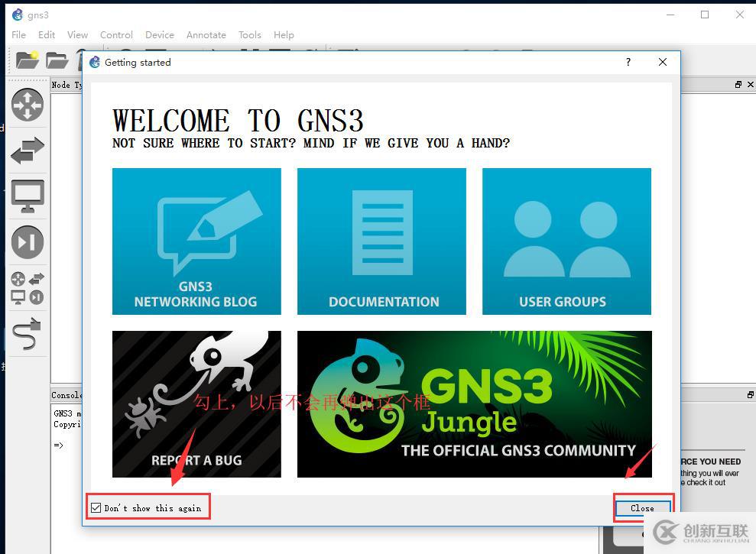Float the right docked panel via its undock icon
Screen dimensions: 756x554
click(738, 84)
